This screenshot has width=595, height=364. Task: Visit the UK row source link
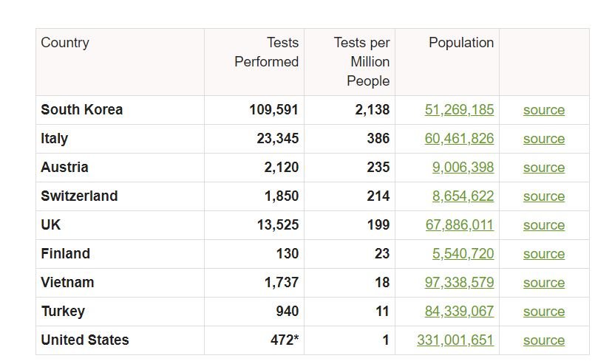(x=544, y=226)
